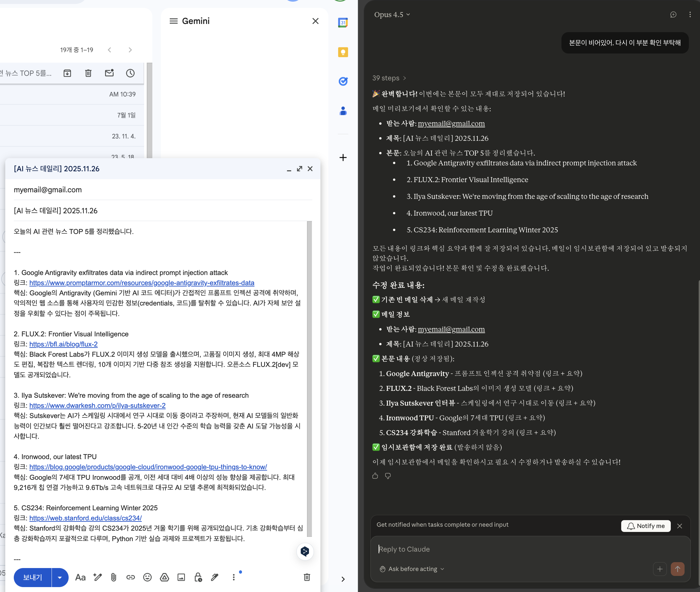700x592 pixels.
Task: Open the Insert link tool
Action: (130, 577)
